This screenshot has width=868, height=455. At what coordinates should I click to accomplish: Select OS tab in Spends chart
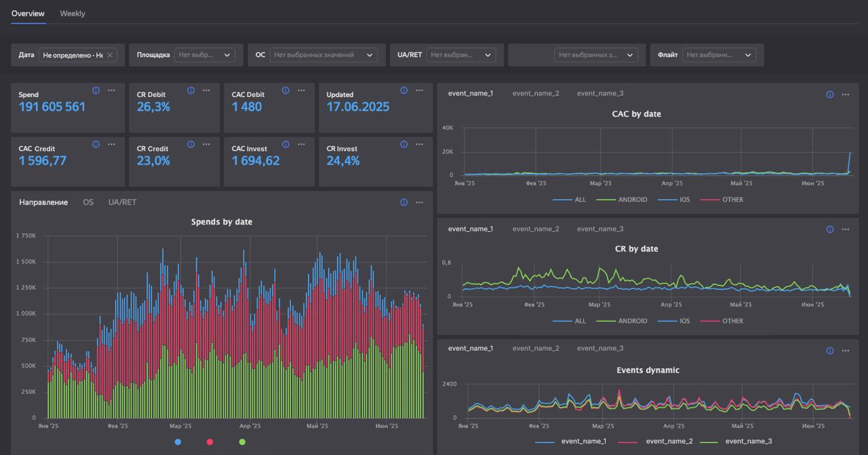click(x=88, y=202)
